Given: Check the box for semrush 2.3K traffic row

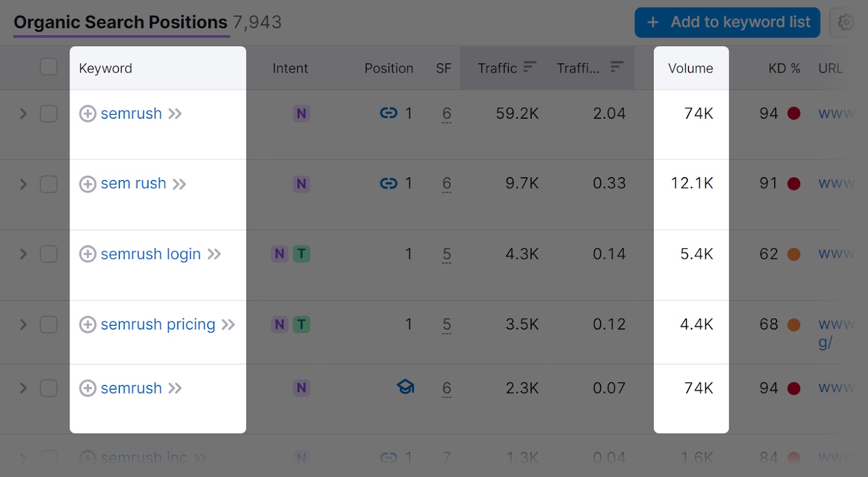Looking at the screenshot, I should point(49,388).
